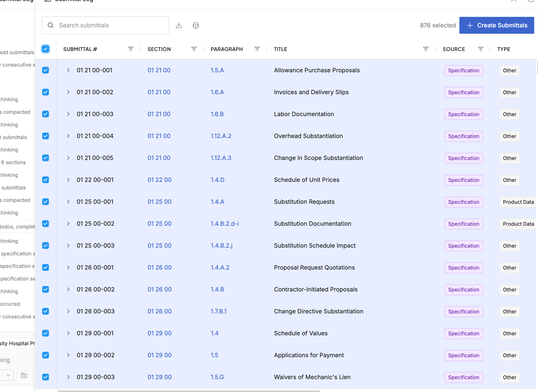This screenshot has height=392, width=538.
Task: Sort by the TITLE column header
Action: pyautogui.click(x=281, y=49)
